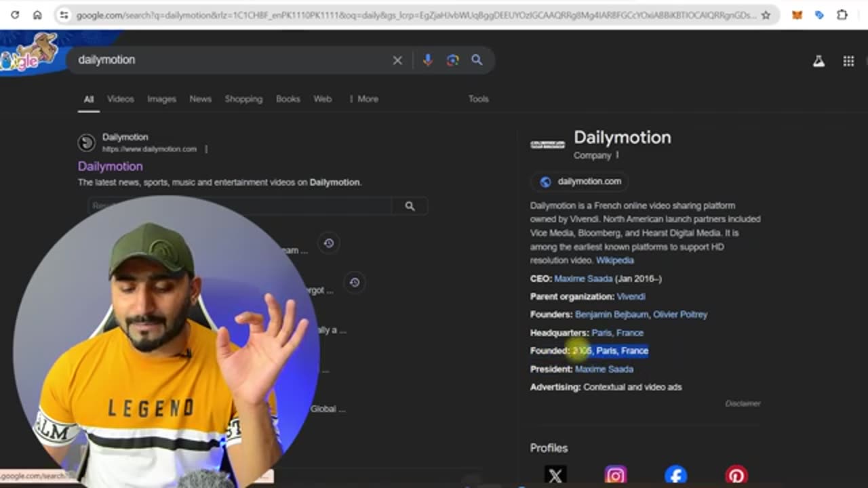Open more options next to Company label
Image resolution: width=868 pixels, height=488 pixels.
tap(617, 155)
